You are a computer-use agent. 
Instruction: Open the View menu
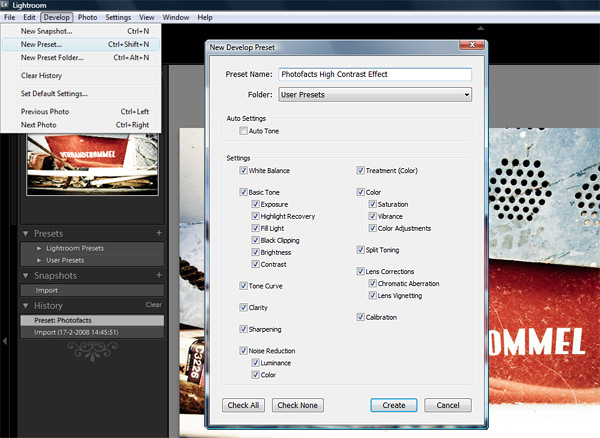[147, 17]
